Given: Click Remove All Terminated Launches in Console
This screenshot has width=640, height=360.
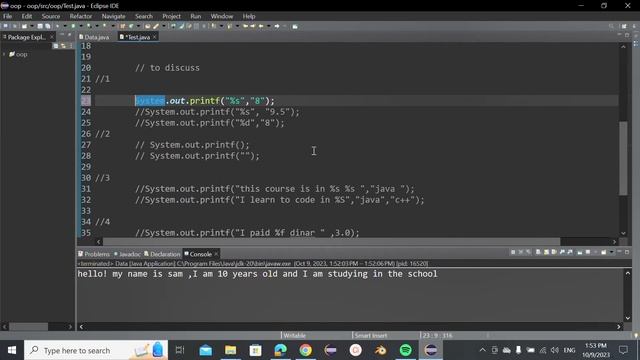Looking at the screenshot, I should tap(528, 252).
